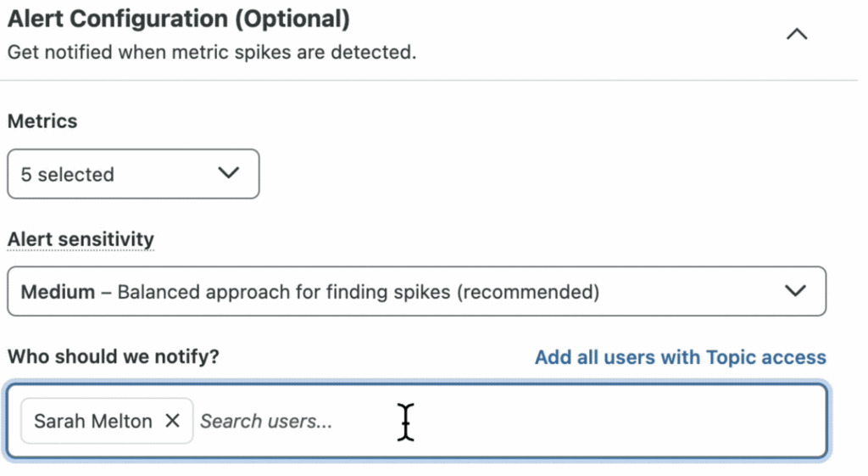Click 'Add all users with Topic access'
868x476 pixels.
click(680, 357)
